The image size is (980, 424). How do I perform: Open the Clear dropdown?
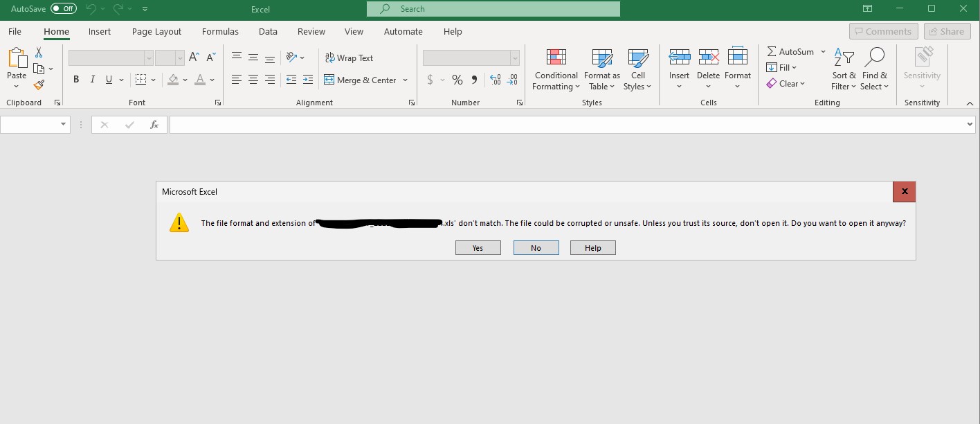[786, 84]
